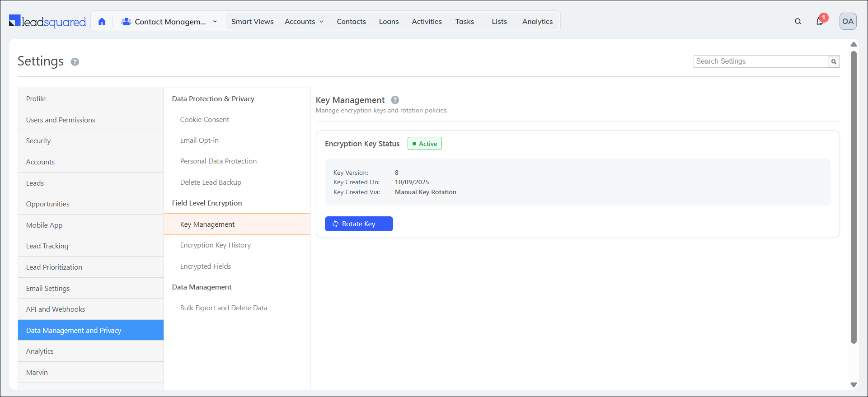Image resolution: width=868 pixels, height=397 pixels.
Task: Expand the Accounts dropdown in navbar
Action: click(x=304, y=22)
